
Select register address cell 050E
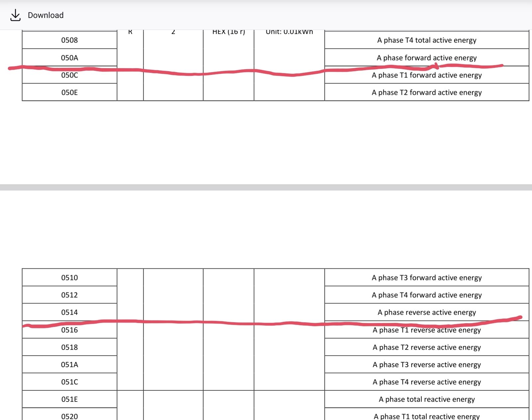tap(69, 92)
